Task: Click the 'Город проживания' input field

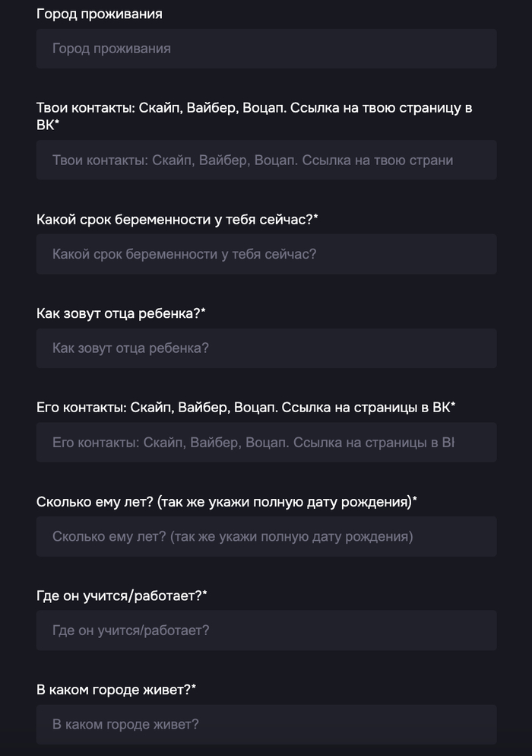Action: click(x=266, y=49)
